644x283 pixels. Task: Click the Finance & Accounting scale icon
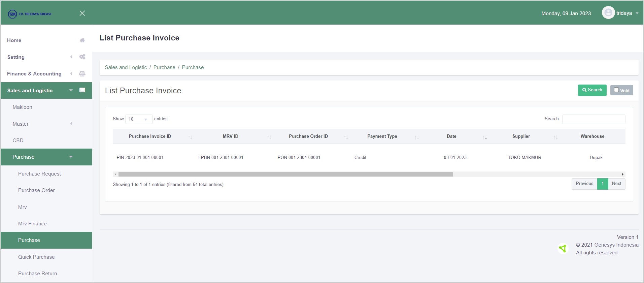(82, 74)
